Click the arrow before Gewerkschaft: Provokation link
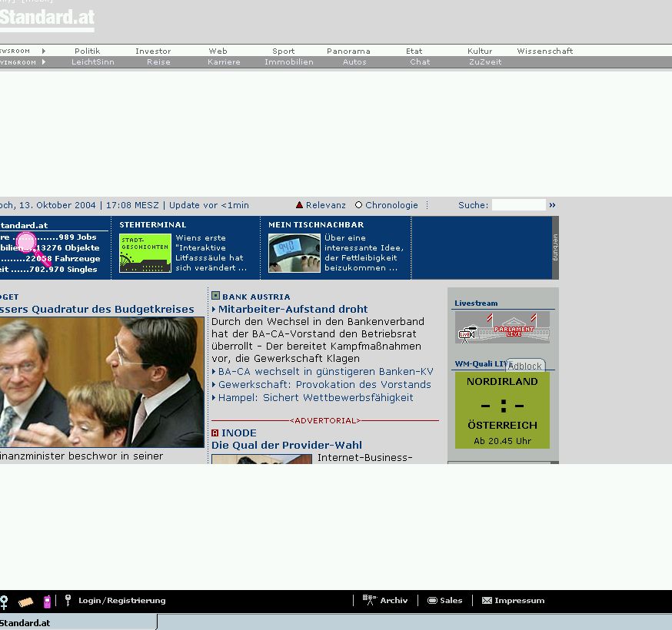672x630 pixels. click(x=214, y=385)
